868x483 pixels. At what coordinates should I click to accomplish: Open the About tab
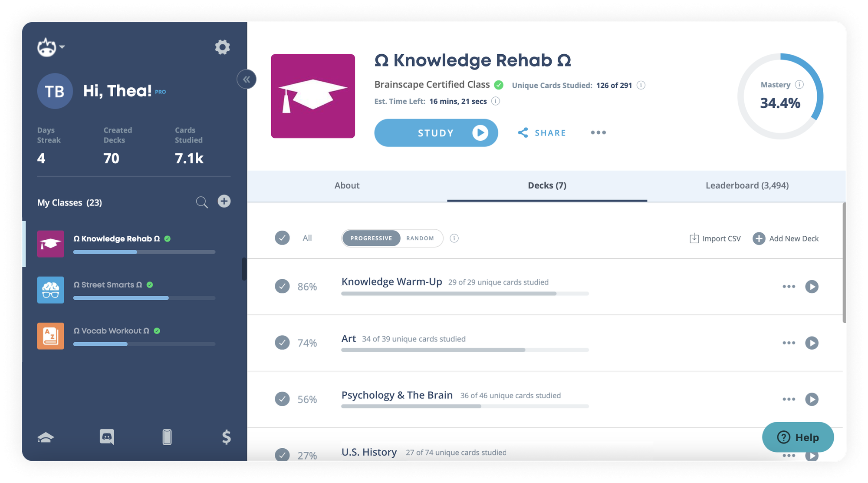point(347,185)
